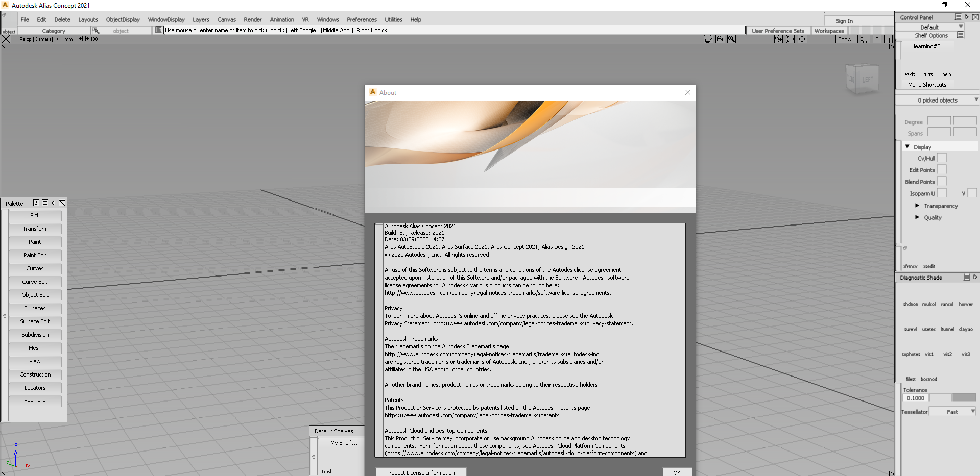
Task: Click the four-arrow pan icon in viewport bar
Action: 802,39
